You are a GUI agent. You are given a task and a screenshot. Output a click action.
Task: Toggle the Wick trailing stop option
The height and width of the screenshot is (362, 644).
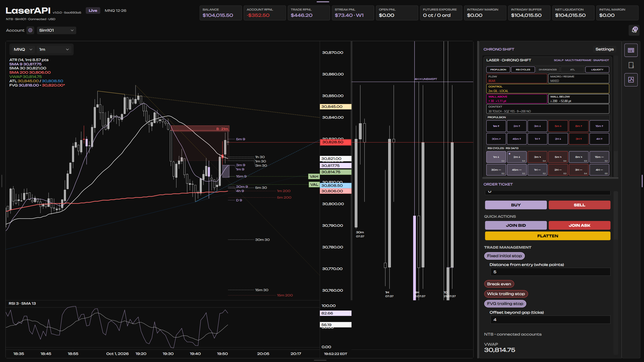(x=506, y=294)
